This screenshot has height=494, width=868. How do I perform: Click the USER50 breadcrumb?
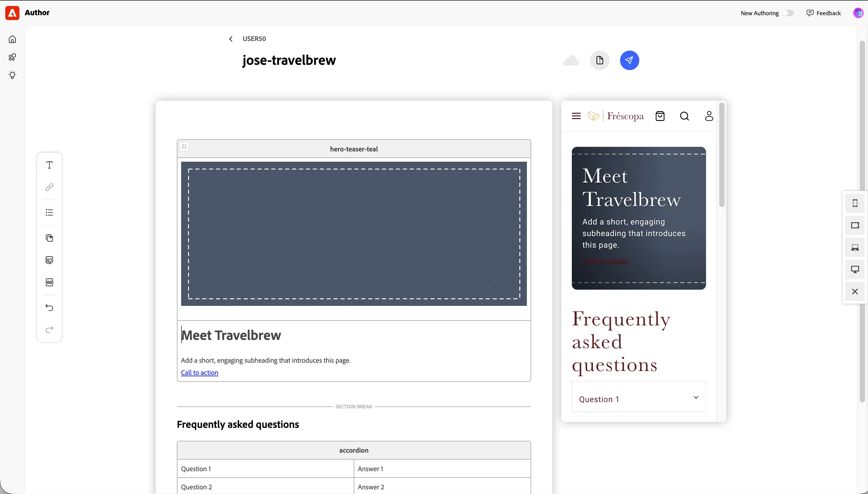pyautogui.click(x=254, y=39)
